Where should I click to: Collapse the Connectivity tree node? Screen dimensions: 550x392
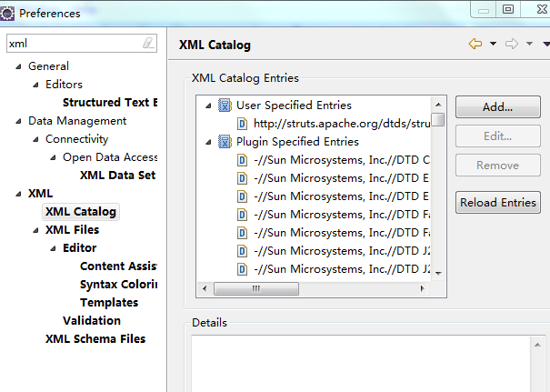tap(35, 139)
